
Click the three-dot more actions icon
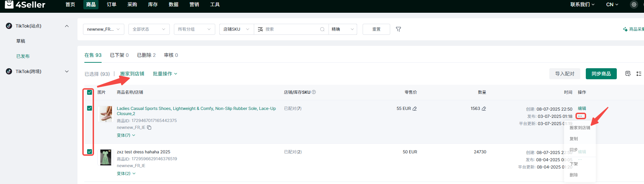point(580,116)
